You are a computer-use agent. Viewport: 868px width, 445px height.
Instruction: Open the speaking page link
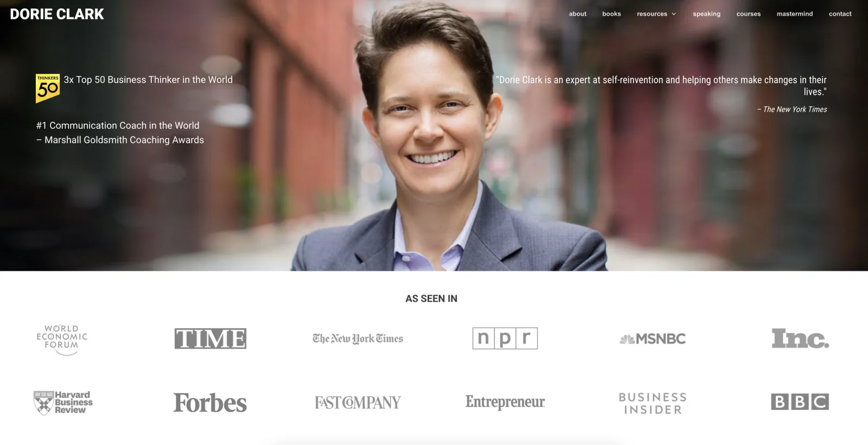(x=706, y=14)
